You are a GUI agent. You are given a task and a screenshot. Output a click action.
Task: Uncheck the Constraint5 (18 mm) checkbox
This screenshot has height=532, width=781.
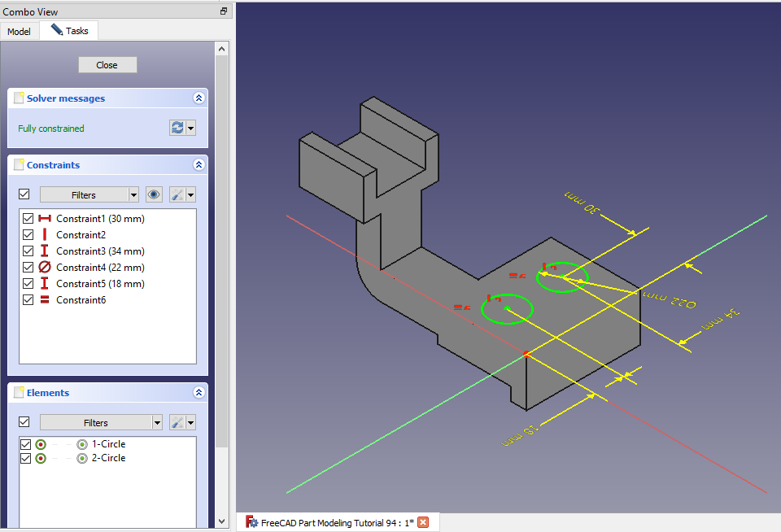(28, 284)
